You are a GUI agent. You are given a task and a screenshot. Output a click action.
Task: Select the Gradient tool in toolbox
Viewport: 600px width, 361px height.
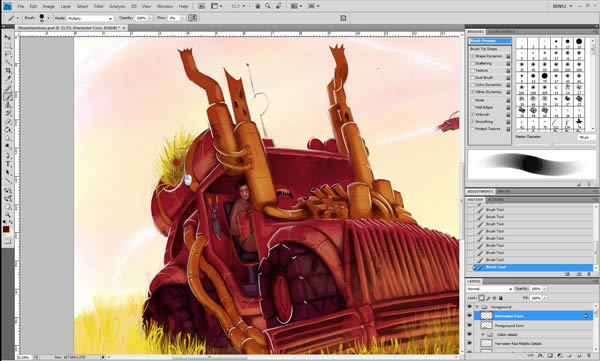[7, 130]
